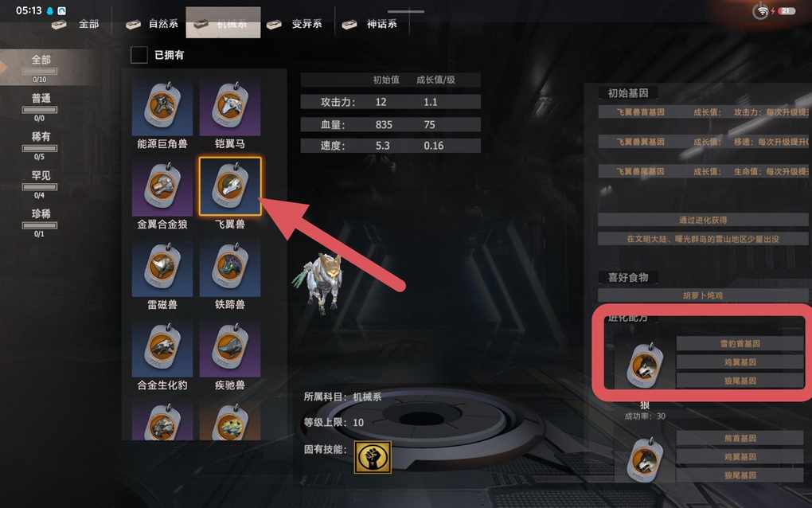The width and height of the screenshot is (812, 508).
Task: Filter by 稀有 rarity in sidebar
Action: [40, 144]
